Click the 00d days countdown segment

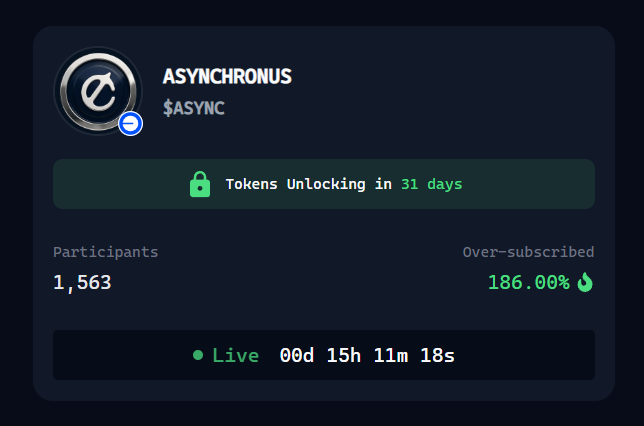point(297,355)
